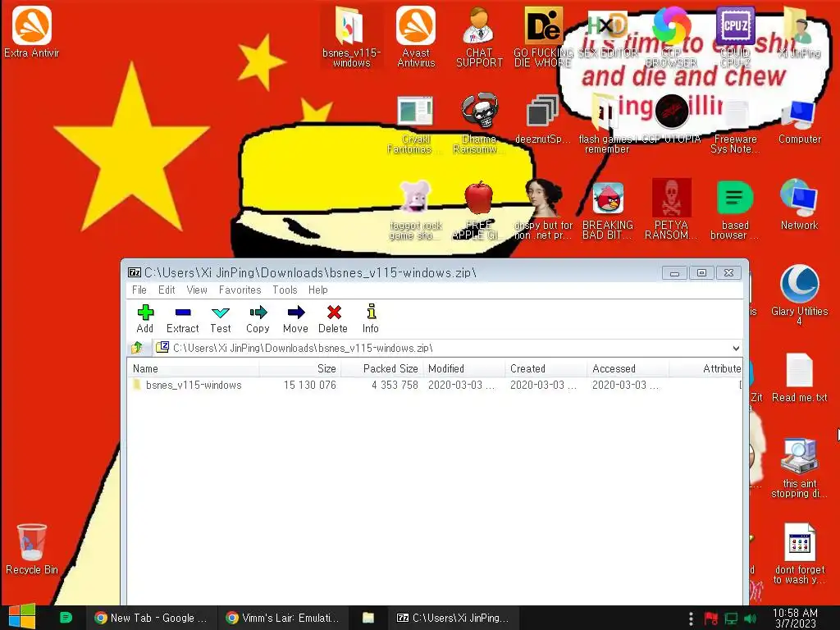Select Cryakl Fantomas desktop icon
The width and height of the screenshot is (840, 630).
point(414,125)
